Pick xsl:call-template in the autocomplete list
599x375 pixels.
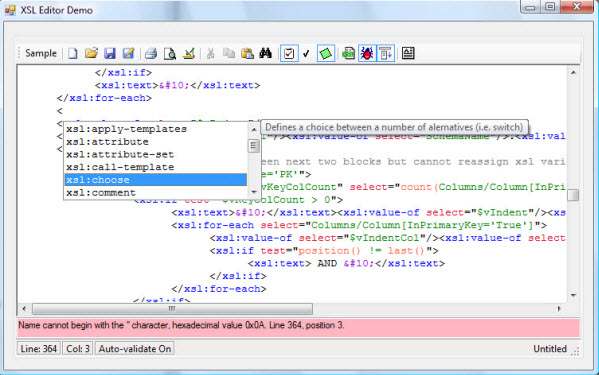[x=155, y=167]
